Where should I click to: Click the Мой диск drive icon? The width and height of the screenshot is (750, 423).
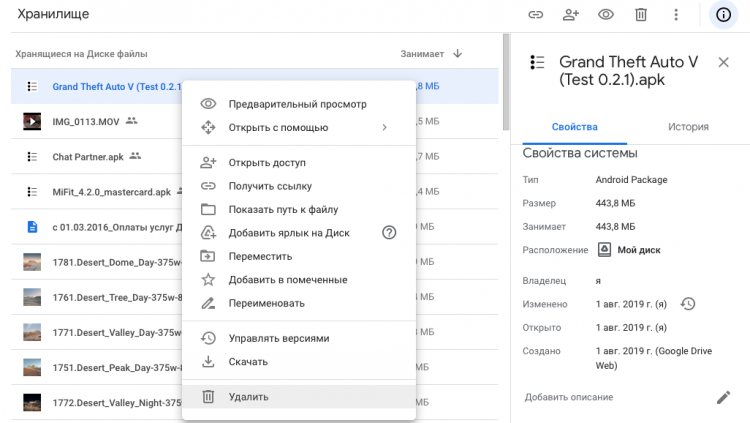[x=605, y=250]
